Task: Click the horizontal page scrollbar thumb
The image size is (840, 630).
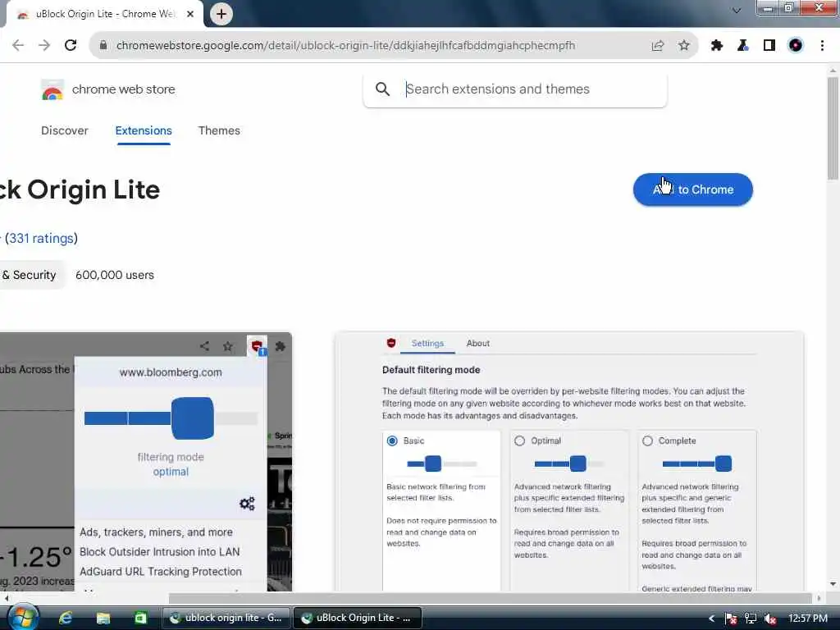Action: click(491, 598)
